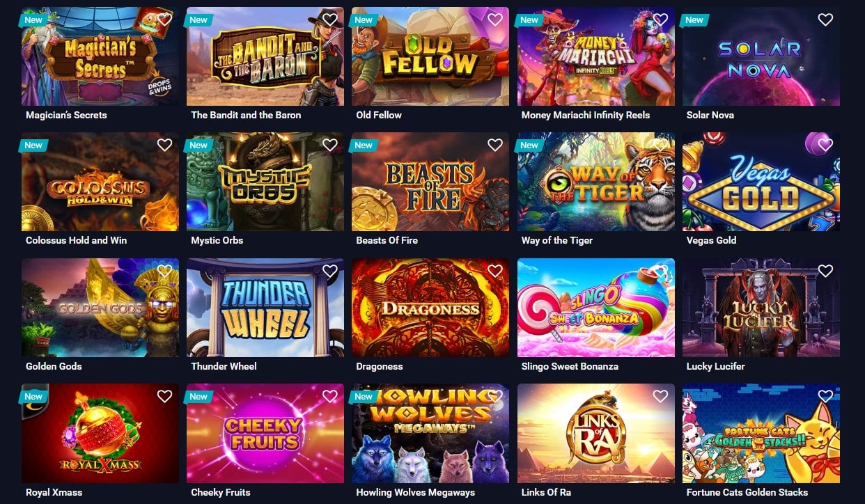
Task: Open Vegas Gold game thumbnail
Action: pos(761,182)
